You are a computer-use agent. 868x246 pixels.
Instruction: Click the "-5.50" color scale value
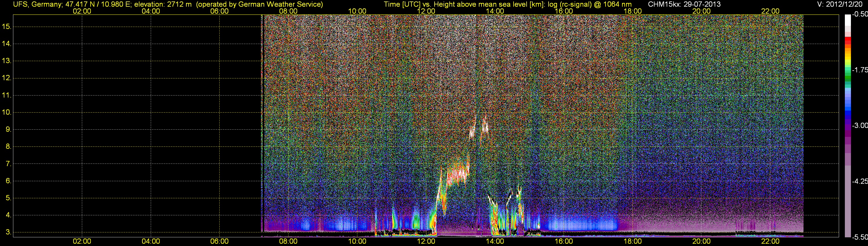pyautogui.click(x=860, y=237)
